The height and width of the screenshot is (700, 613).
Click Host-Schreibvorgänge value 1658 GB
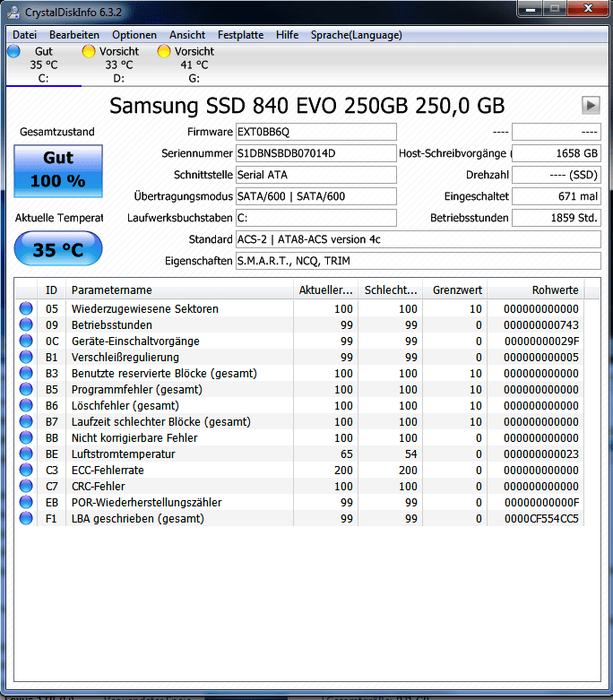[x=557, y=153]
